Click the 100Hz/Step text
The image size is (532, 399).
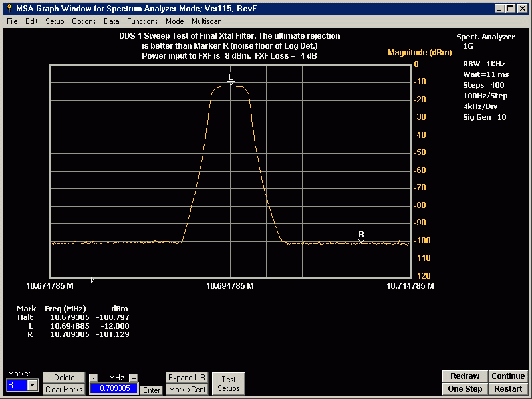coord(485,96)
